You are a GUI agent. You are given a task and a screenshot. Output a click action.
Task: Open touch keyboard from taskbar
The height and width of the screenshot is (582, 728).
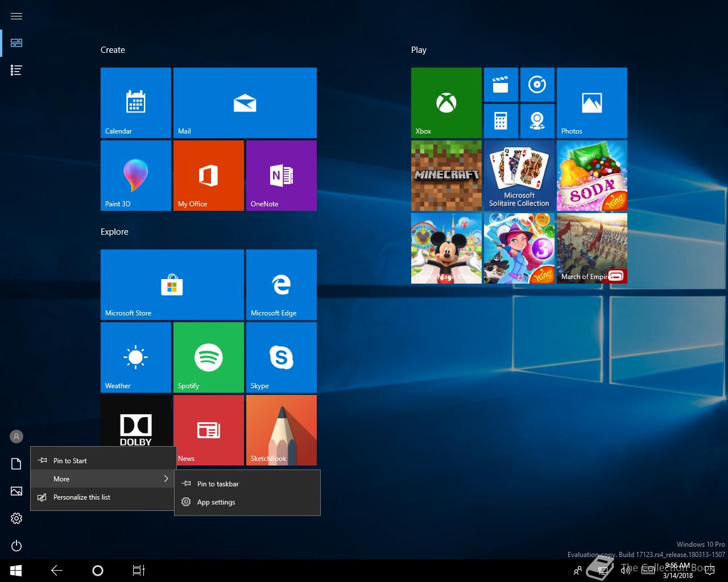648,571
